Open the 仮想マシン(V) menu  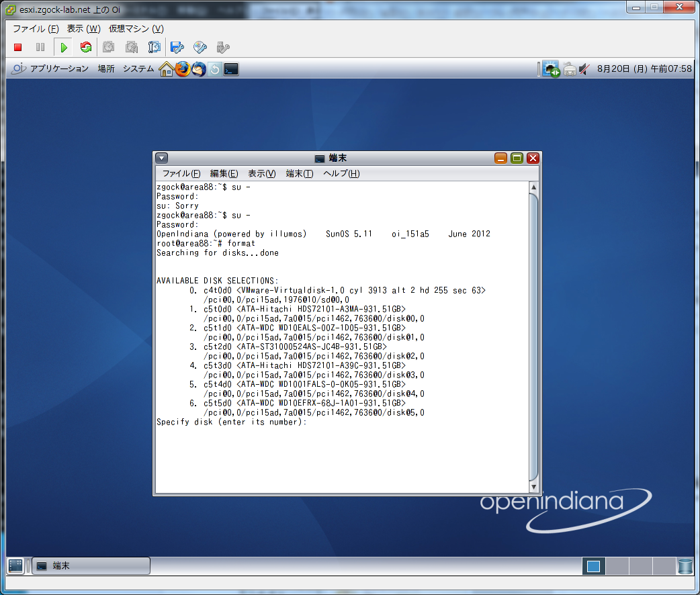136,29
